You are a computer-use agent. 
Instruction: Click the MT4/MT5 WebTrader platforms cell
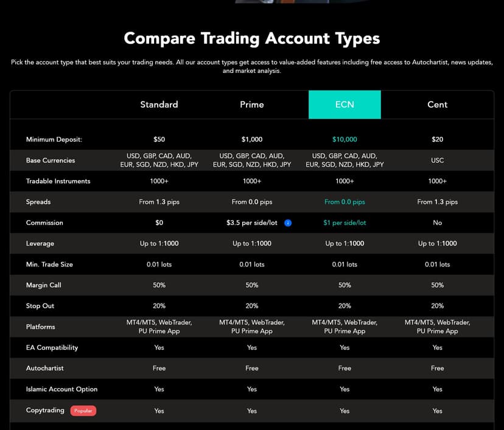point(159,327)
